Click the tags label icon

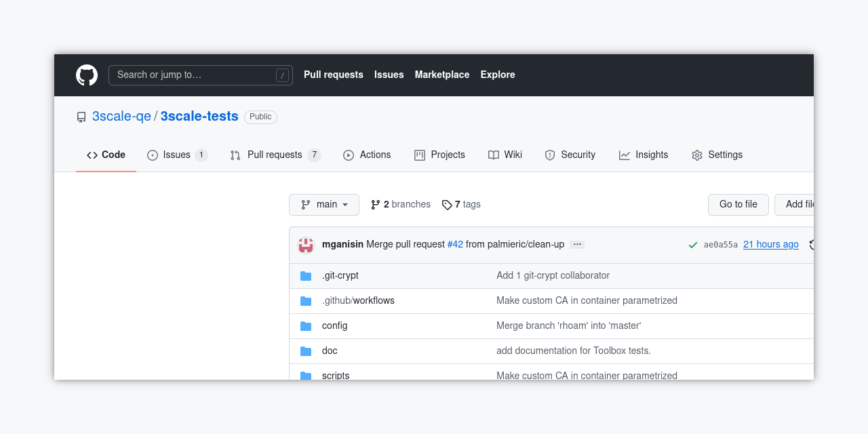tap(447, 205)
